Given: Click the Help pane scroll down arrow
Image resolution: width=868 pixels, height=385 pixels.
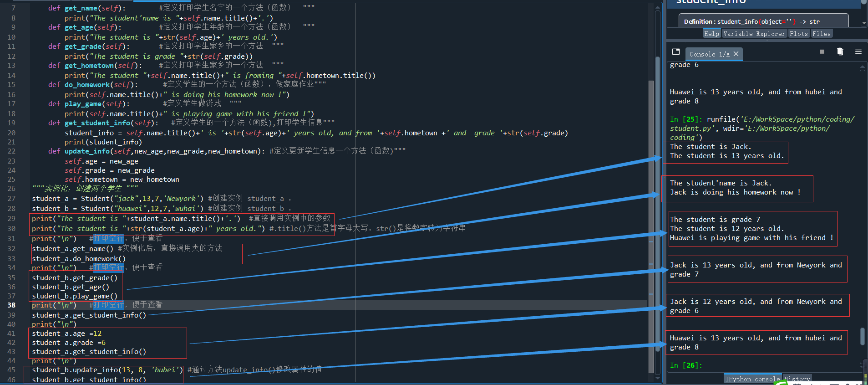Looking at the screenshot, I should tap(864, 23).
